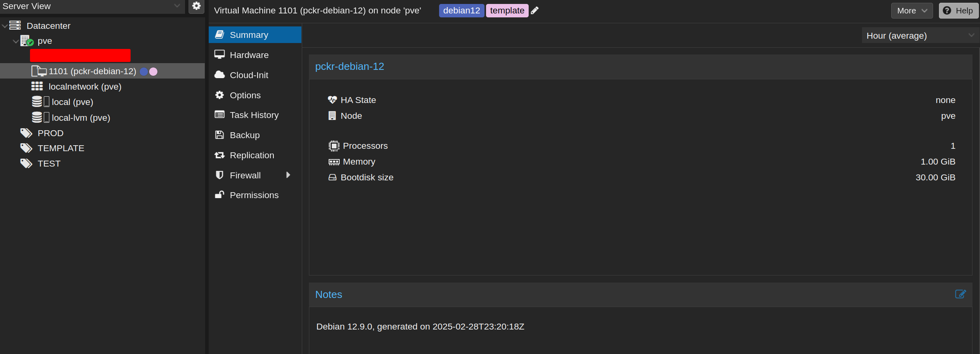The height and width of the screenshot is (354, 980).
Task: Select VM 1101 (pckr-debian-12) in tree
Action: coord(92,71)
